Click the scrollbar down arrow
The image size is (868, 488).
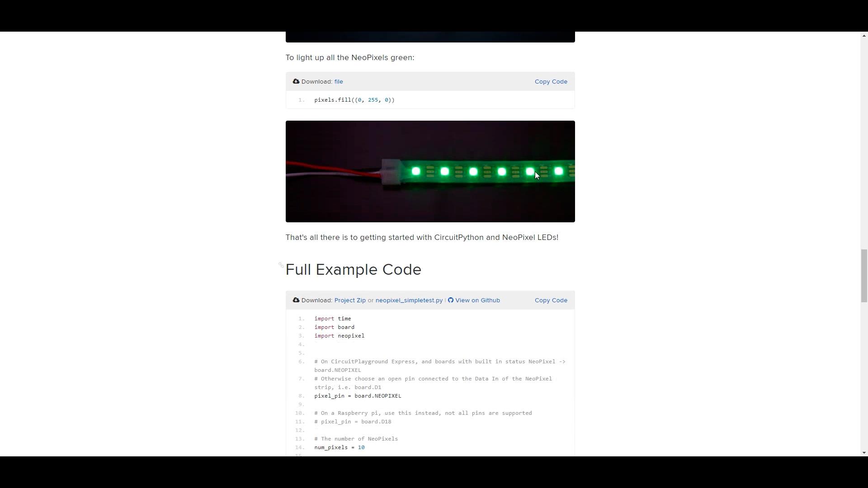point(864,453)
